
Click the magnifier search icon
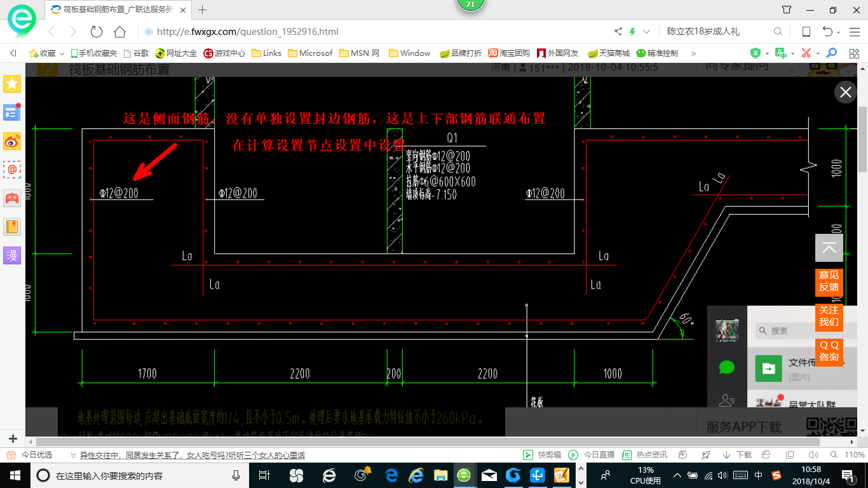click(x=778, y=32)
